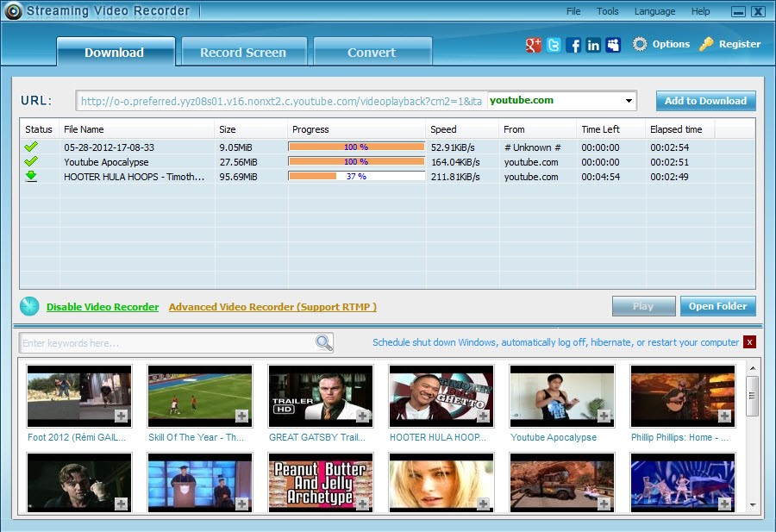The width and height of the screenshot is (776, 532).
Task: Click plus icon on GREAT GATSBY thumbnail
Action: (363, 416)
